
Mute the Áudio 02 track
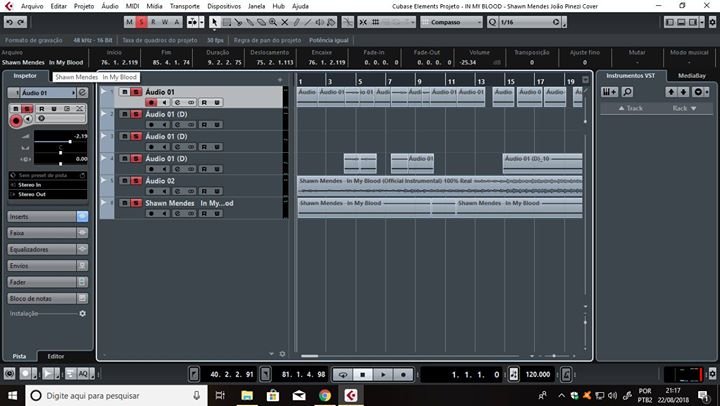click(124, 181)
